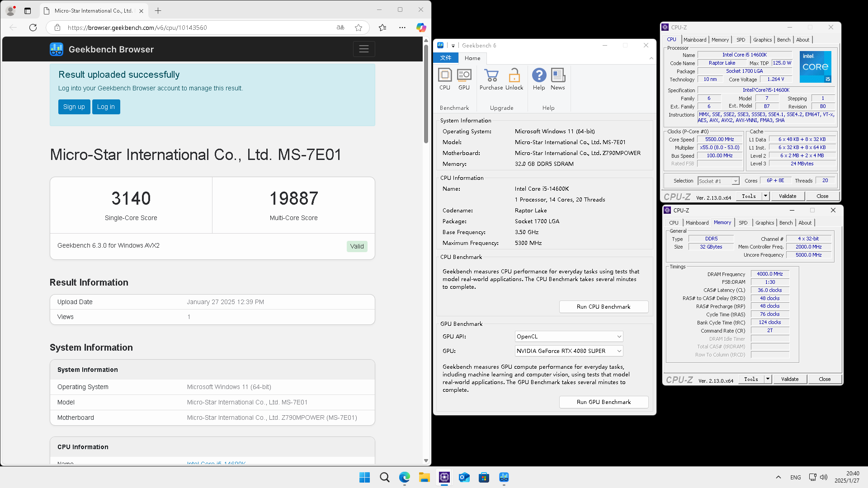Add this page to favorites star icon

pyautogui.click(x=359, y=28)
